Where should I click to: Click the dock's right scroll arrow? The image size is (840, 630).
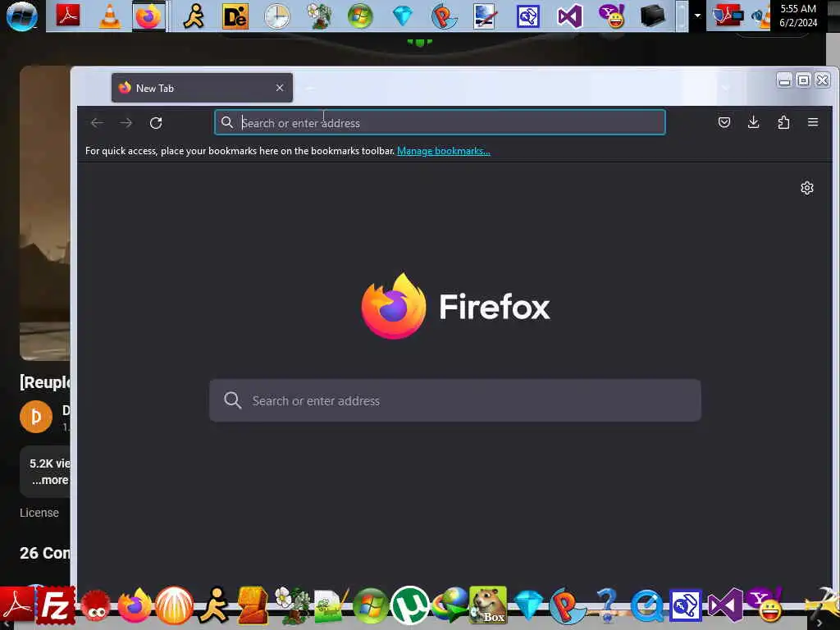point(819,623)
